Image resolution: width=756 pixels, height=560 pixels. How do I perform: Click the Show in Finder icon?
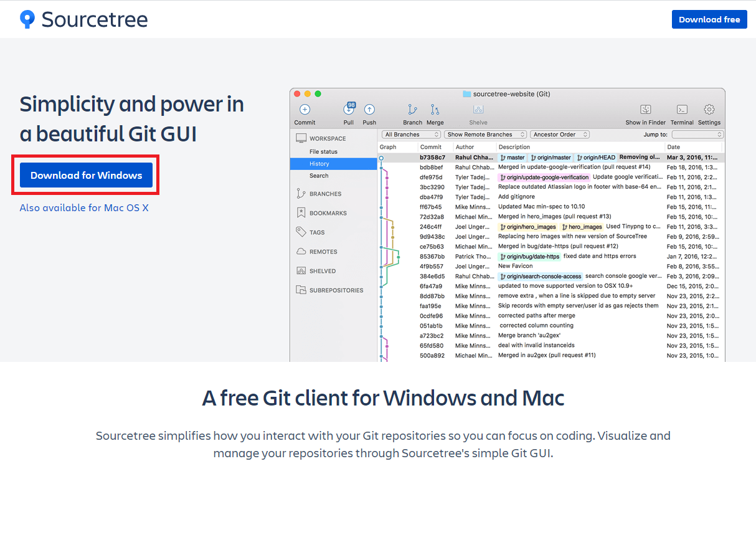pyautogui.click(x=646, y=110)
